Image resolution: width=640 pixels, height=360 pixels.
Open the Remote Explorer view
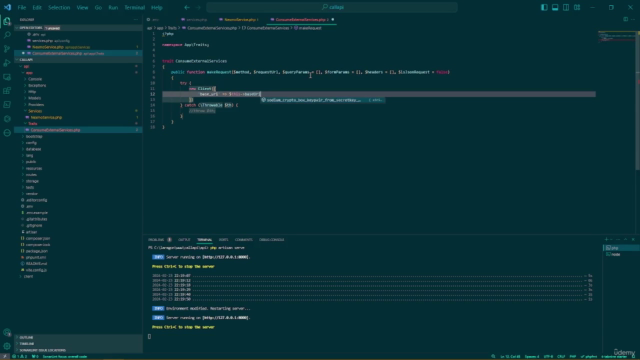click(x=7, y=77)
